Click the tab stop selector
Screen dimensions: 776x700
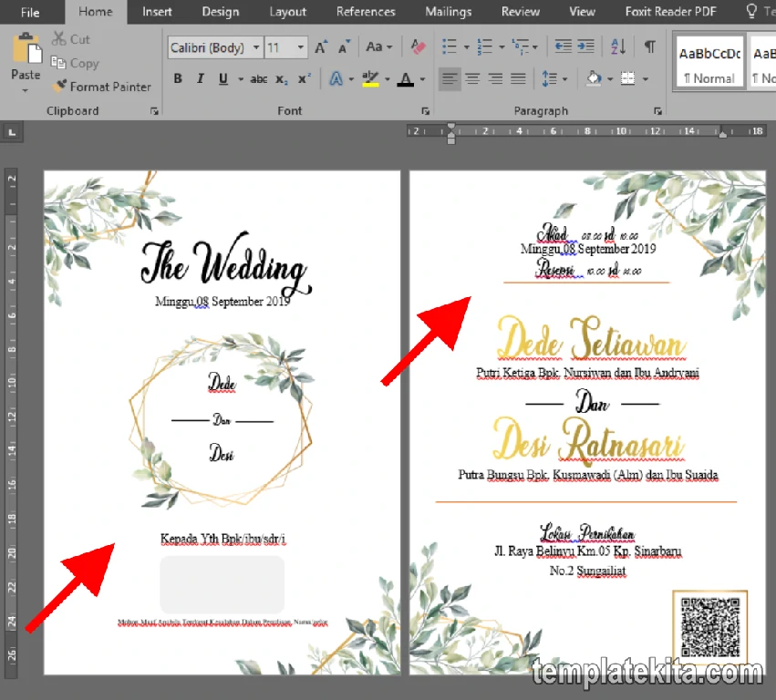point(12,132)
